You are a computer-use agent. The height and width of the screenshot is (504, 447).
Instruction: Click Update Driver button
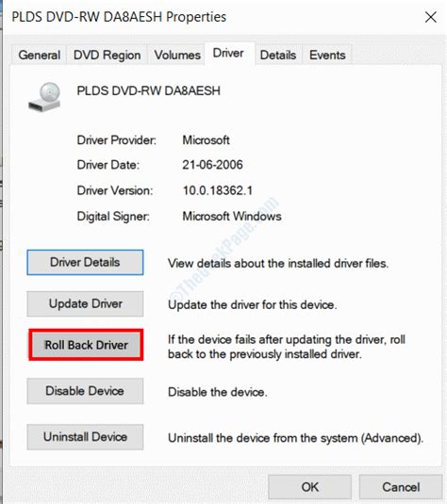point(85,303)
